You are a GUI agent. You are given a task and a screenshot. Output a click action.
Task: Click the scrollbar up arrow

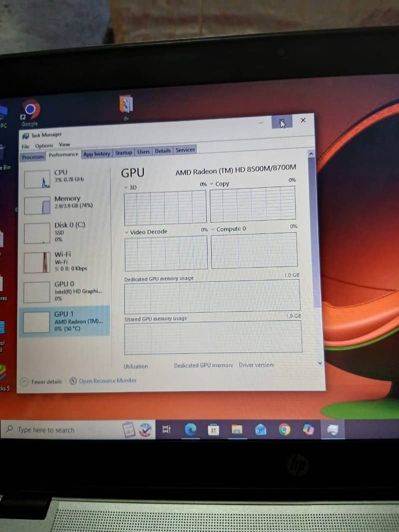point(311,154)
